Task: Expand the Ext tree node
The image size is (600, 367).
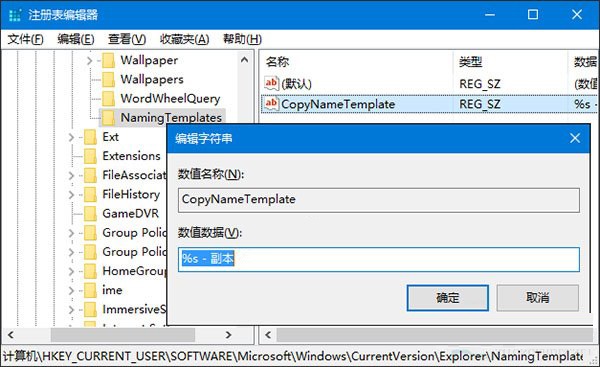Action: click(71, 137)
